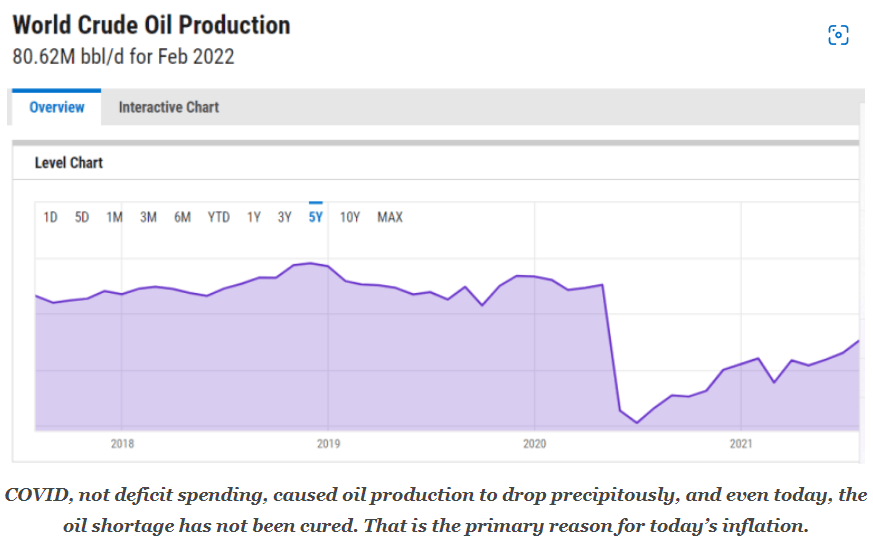Choose the 1M range option

pyautogui.click(x=114, y=217)
